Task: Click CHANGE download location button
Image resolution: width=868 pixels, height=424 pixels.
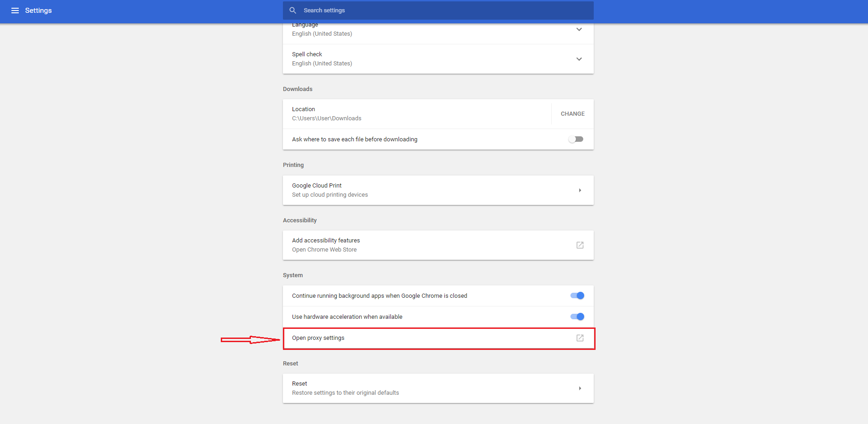Action: click(x=573, y=114)
